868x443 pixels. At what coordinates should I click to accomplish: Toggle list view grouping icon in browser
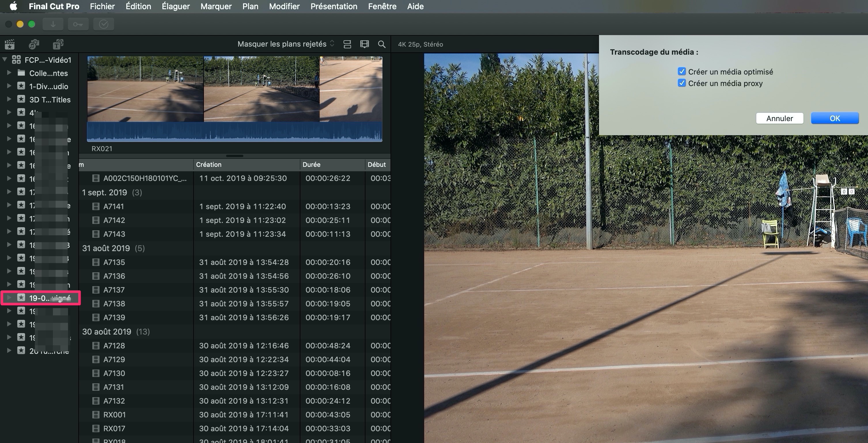coord(347,44)
